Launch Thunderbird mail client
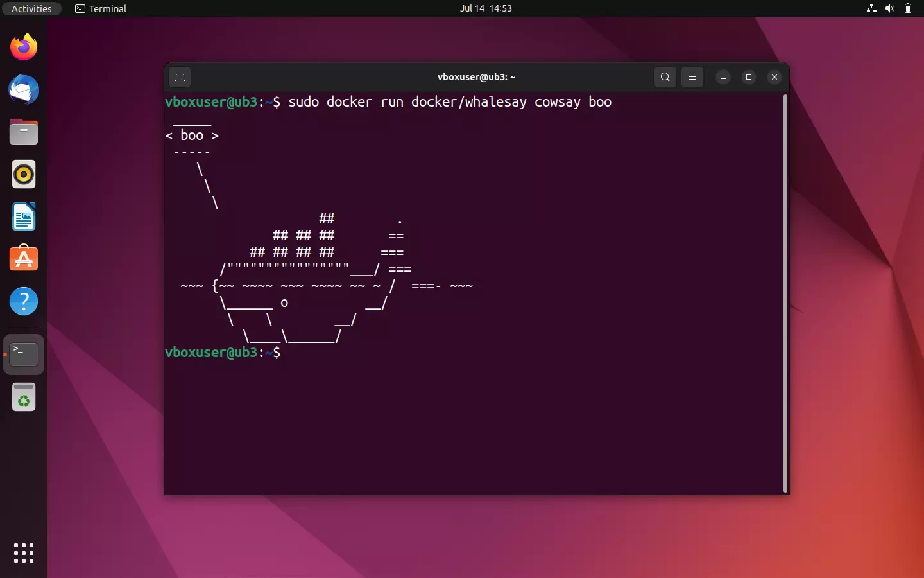 [23, 90]
